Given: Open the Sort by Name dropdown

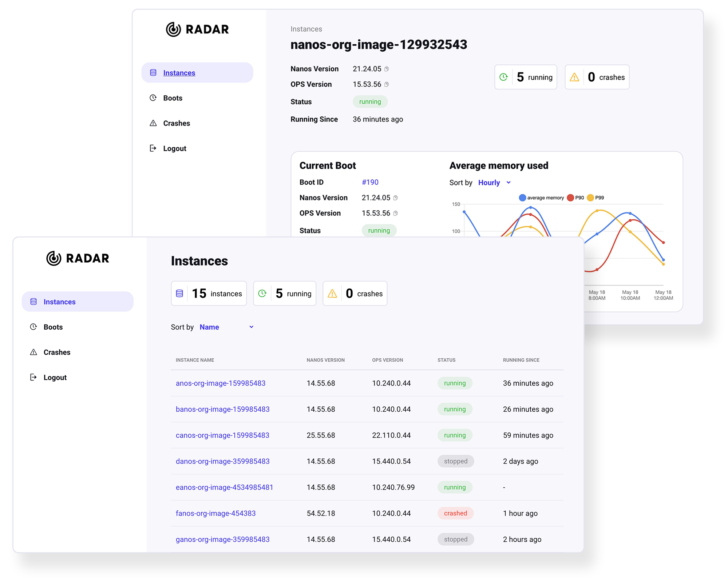Looking at the screenshot, I should tap(226, 327).
